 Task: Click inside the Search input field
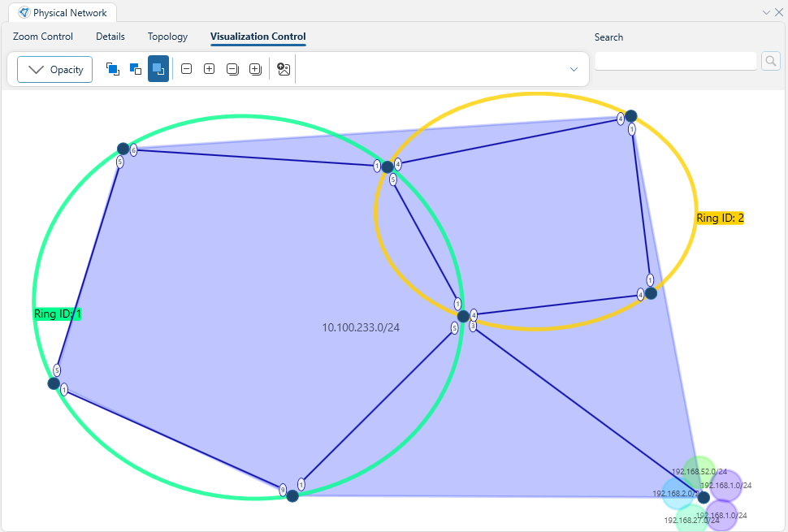[x=675, y=60]
